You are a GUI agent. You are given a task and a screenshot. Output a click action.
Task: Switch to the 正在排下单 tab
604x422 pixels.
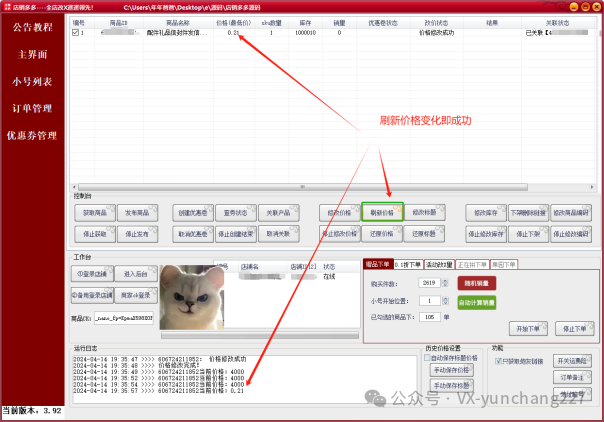pos(473,265)
